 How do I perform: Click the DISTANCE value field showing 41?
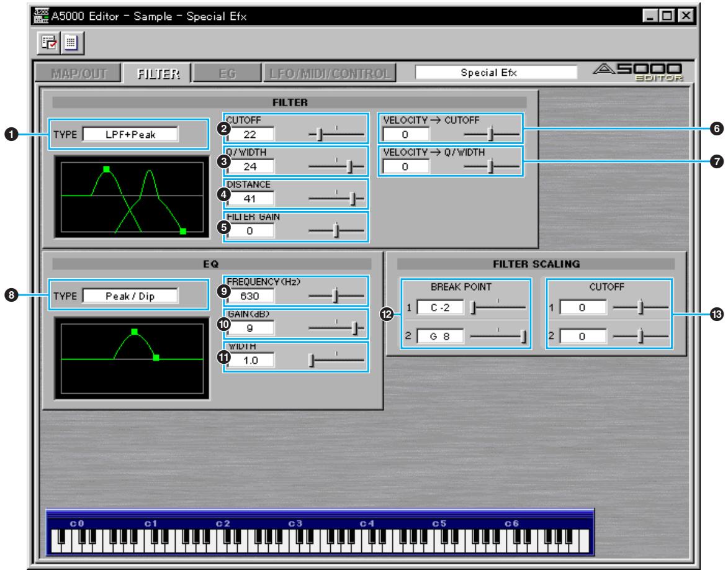click(250, 199)
